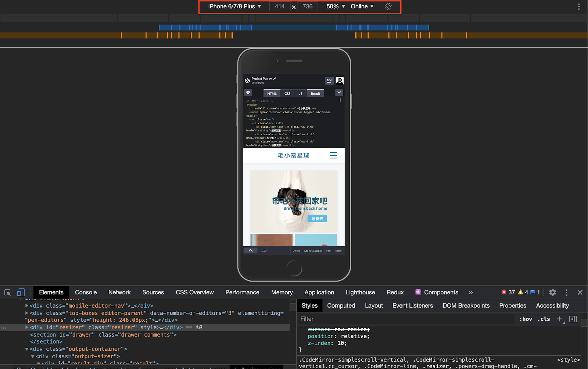Screen dimensions: 588x369
Task: Click the up chevron in the CodePen footer
Action: click(x=251, y=250)
